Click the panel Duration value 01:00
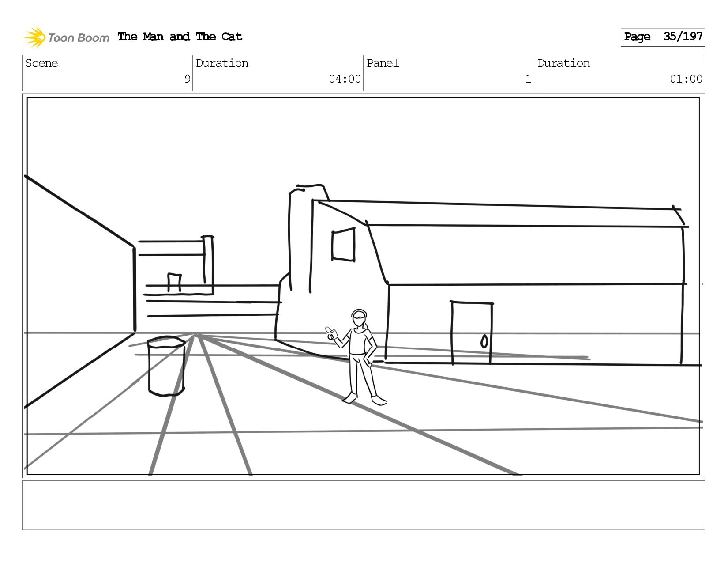The image size is (728, 563). pos(686,79)
